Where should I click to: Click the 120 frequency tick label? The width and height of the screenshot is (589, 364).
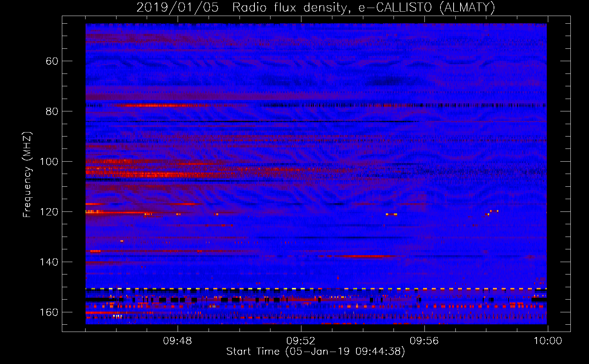(49, 212)
